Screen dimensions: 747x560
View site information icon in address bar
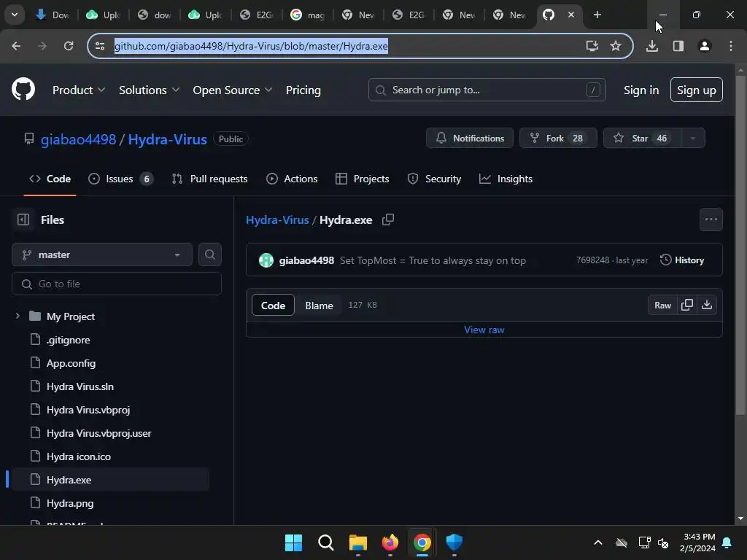100,46
